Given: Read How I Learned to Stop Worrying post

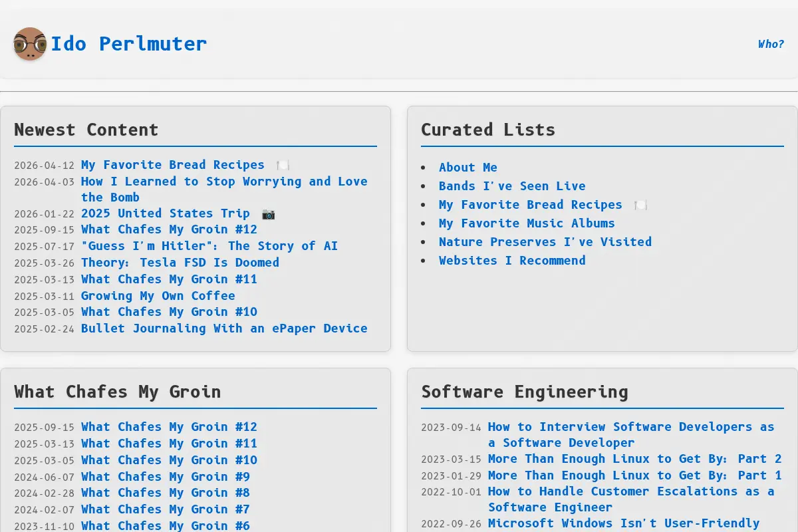Looking at the screenshot, I should click(224, 190).
